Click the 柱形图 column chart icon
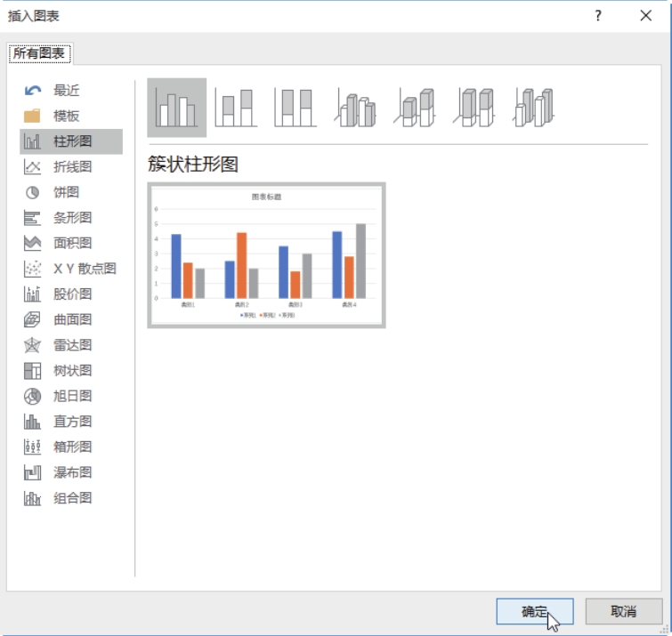672x636 pixels. [32, 141]
